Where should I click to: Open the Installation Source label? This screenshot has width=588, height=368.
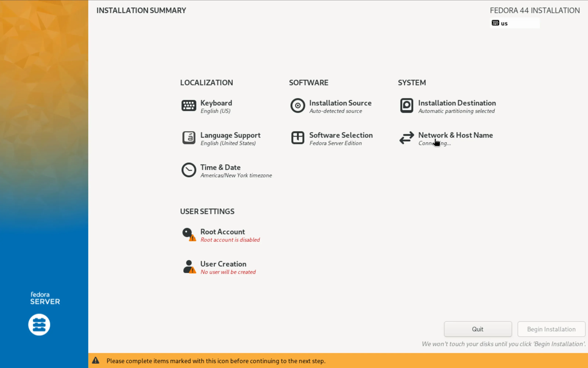341,103
